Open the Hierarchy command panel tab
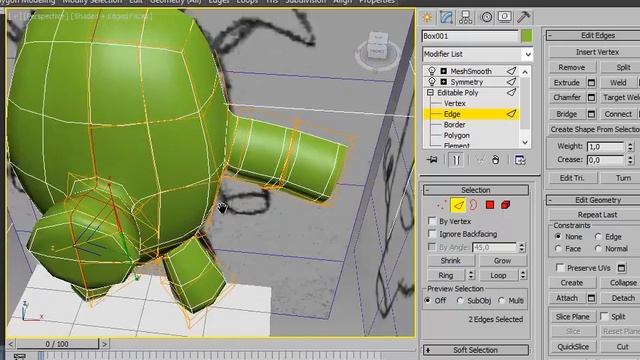 (465, 17)
